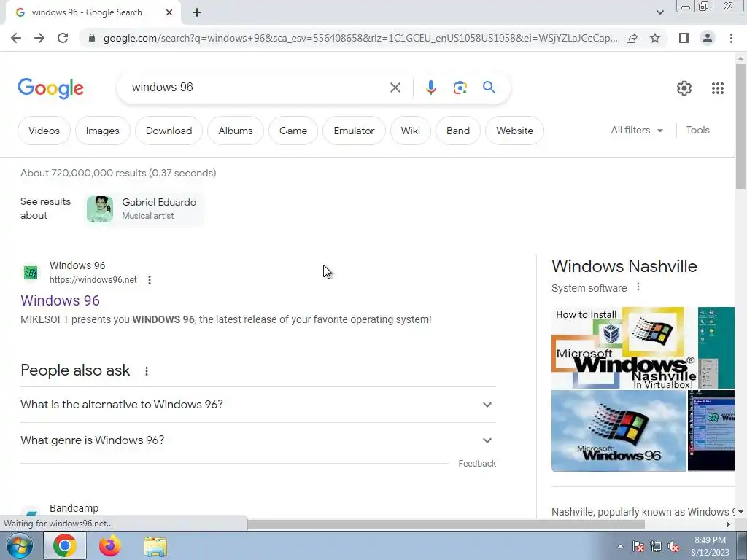
Task: Open the Windows Start menu
Action: click(x=20, y=545)
